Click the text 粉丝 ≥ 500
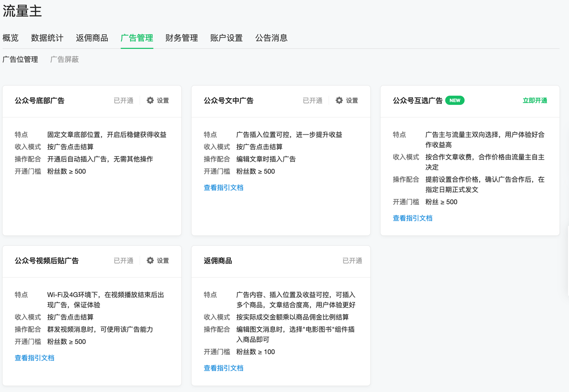This screenshot has width=569, height=392. point(441,202)
